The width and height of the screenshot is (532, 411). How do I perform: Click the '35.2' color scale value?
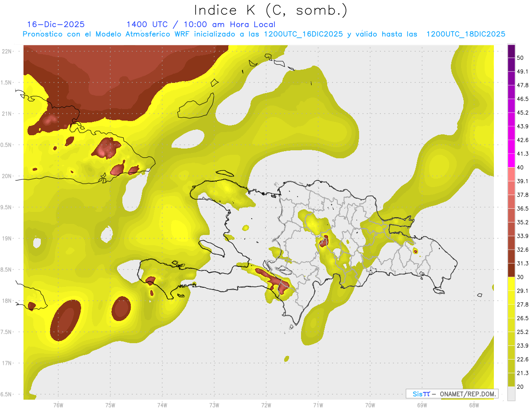523,222
